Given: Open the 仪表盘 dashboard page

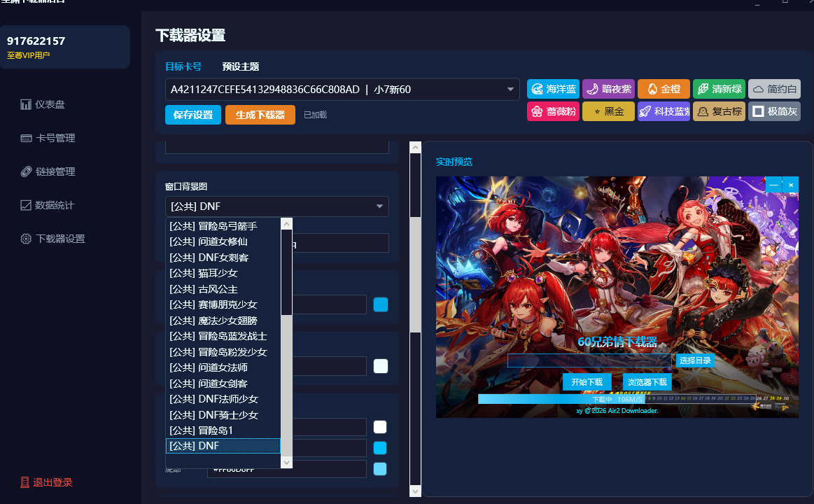Looking at the screenshot, I should (x=43, y=104).
